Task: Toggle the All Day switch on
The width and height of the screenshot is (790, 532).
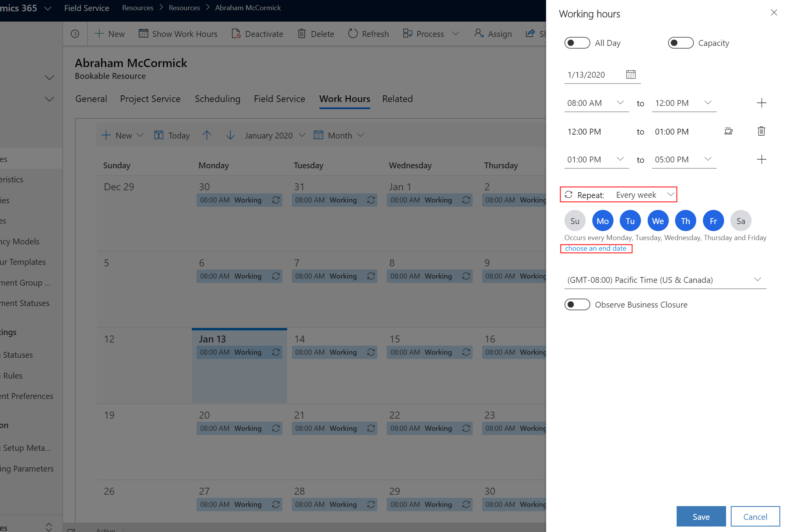Action: (576, 42)
